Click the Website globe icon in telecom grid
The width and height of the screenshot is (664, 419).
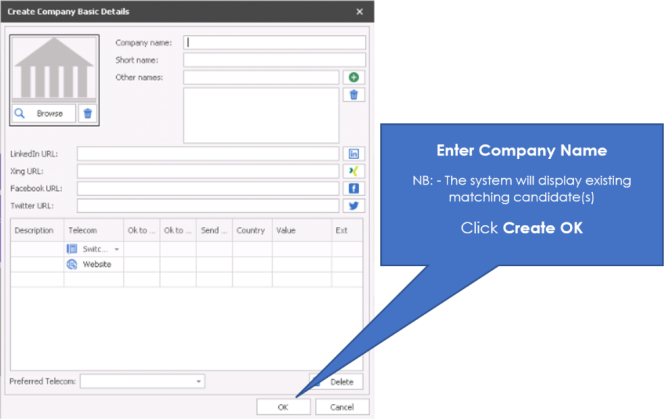click(72, 265)
